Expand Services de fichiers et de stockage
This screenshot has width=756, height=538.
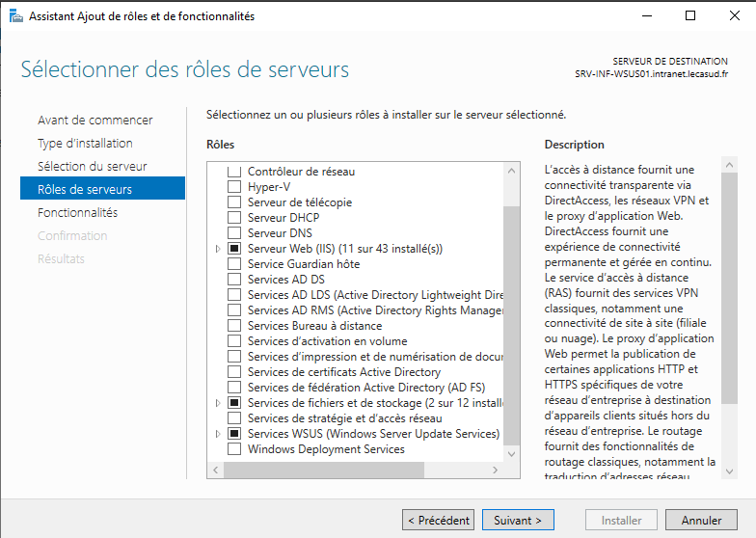click(x=218, y=403)
